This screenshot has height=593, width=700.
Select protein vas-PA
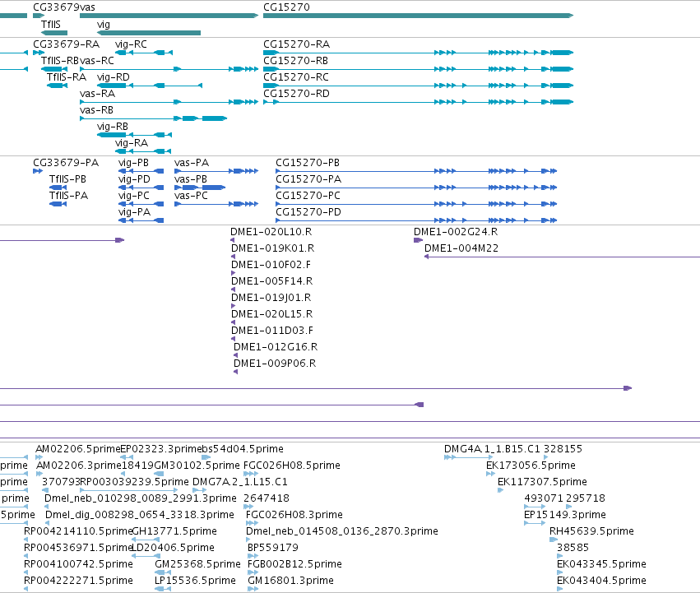point(192,163)
